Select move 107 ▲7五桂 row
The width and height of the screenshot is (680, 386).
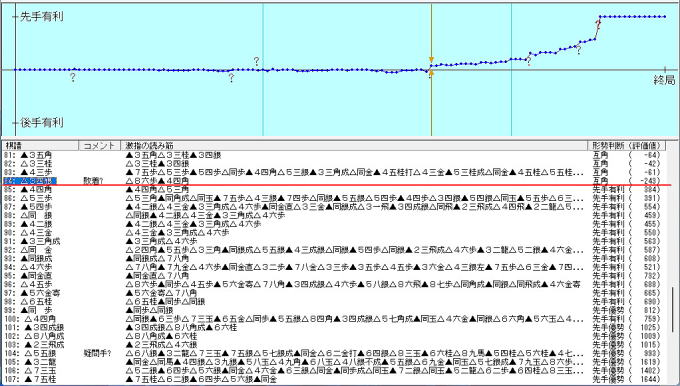tap(334, 379)
